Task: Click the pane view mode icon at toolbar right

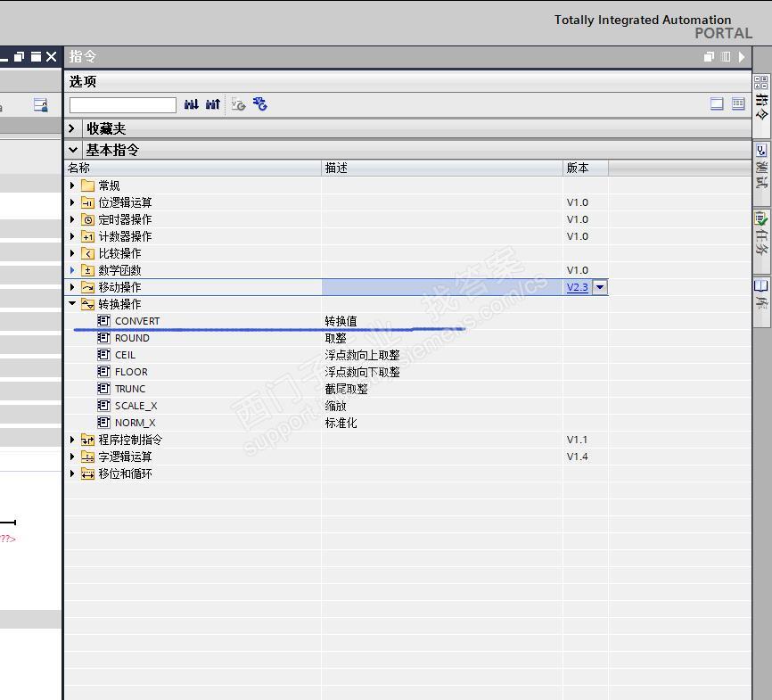Action: (x=717, y=103)
